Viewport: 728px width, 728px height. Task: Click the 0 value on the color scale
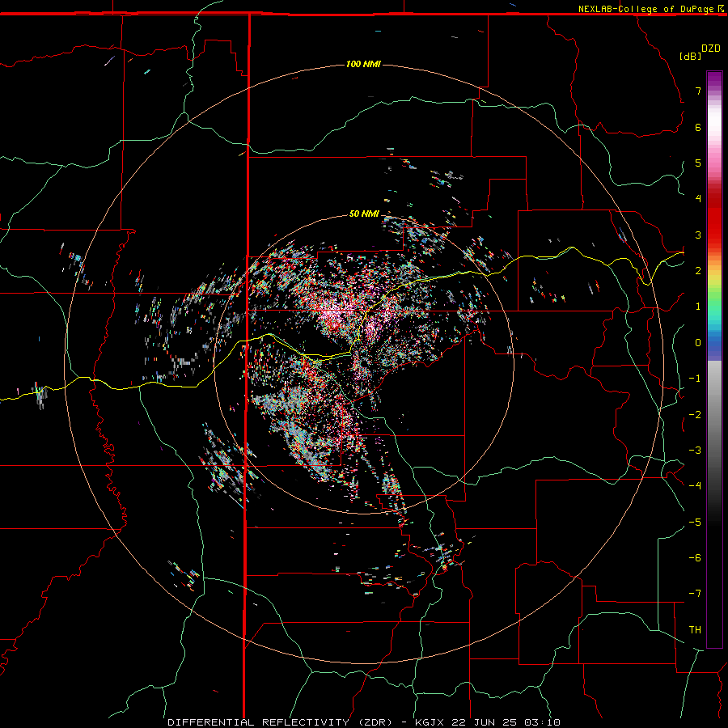pyautogui.click(x=698, y=343)
